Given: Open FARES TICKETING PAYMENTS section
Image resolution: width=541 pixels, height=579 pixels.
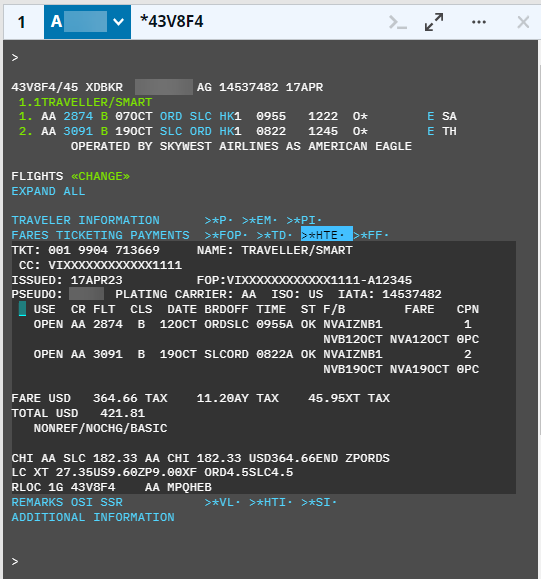Looking at the screenshot, I should (x=100, y=235).
